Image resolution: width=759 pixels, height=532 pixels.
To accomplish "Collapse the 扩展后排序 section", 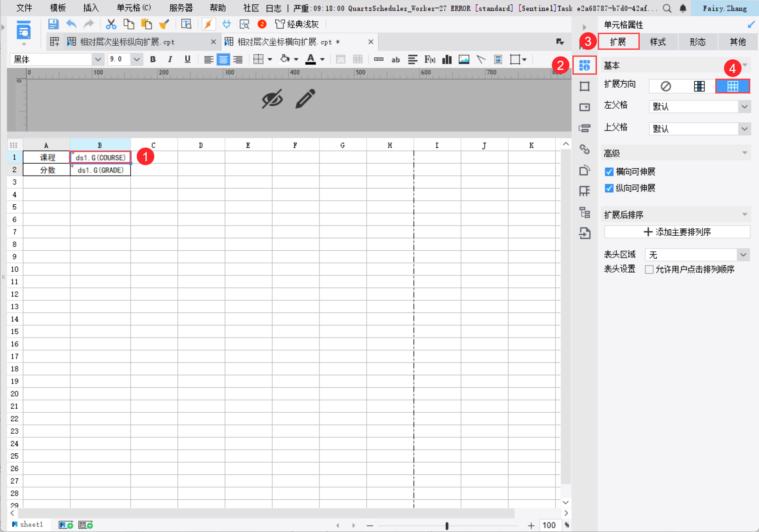I will tap(745, 214).
